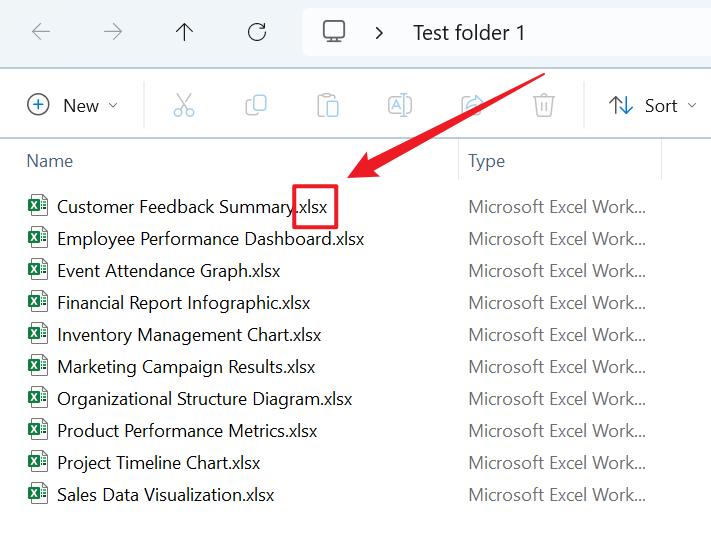Refresh the current folder view

[x=257, y=32]
